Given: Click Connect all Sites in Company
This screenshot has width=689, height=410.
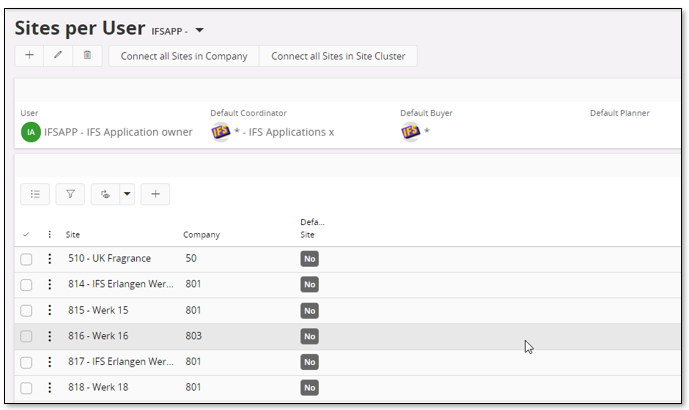Looking at the screenshot, I should coord(184,56).
